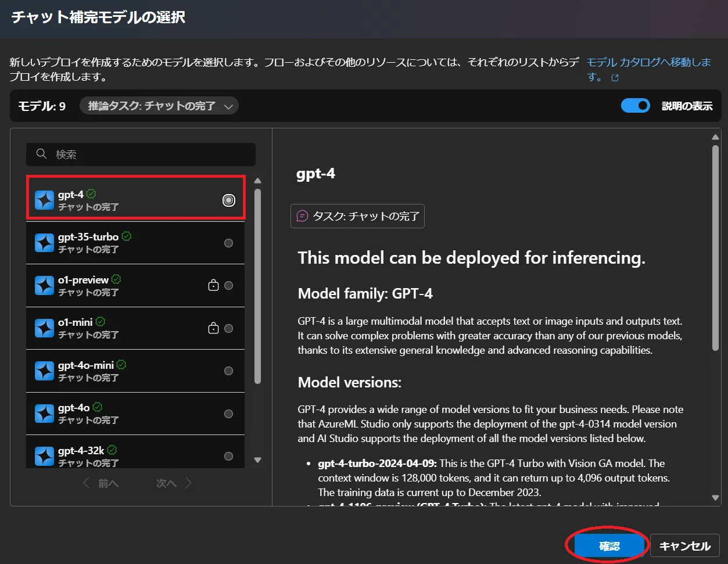
Task: Click the chat task icon in the タスク badge
Action: pyautogui.click(x=302, y=216)
